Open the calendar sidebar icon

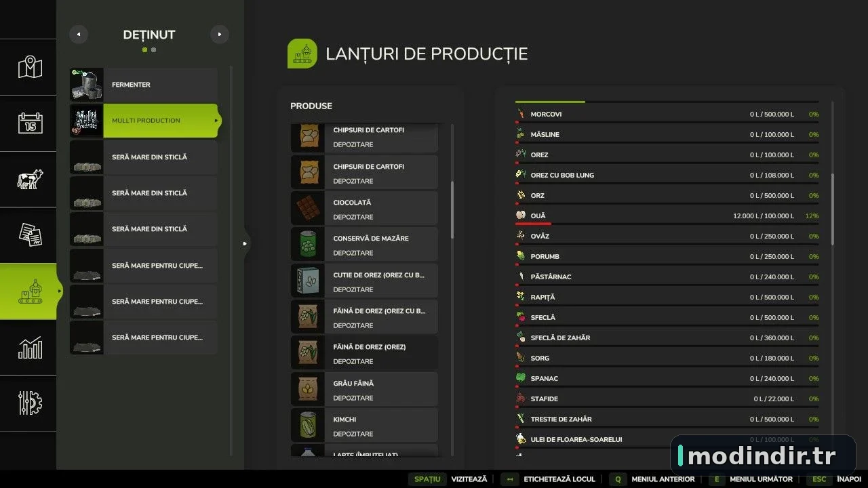tap(30, 123)
